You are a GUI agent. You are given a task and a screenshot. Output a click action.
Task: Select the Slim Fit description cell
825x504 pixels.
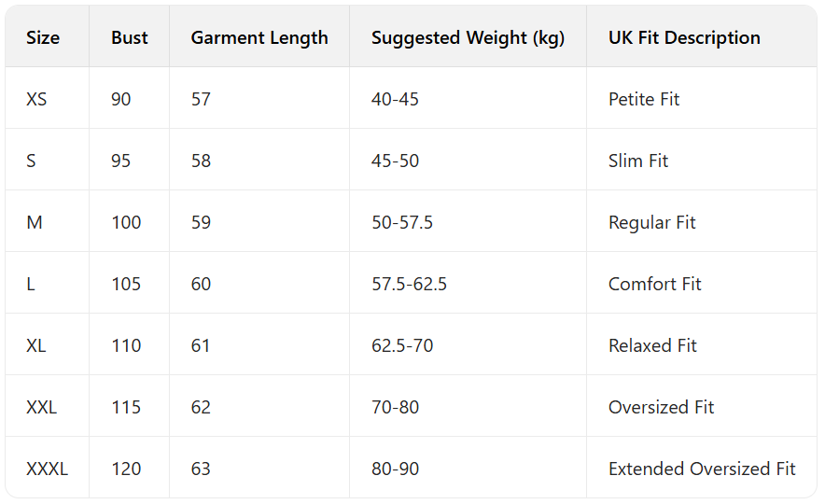[638, 161]
